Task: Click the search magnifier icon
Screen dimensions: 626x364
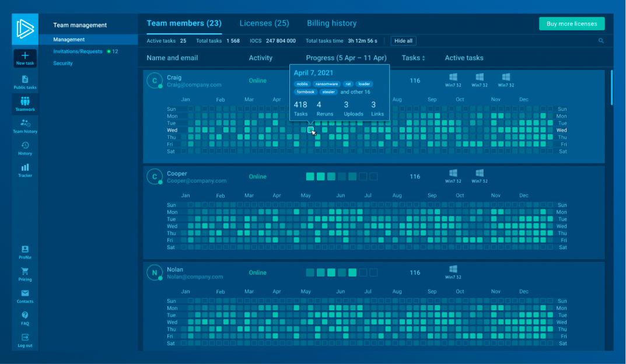Action: point(601,41)
